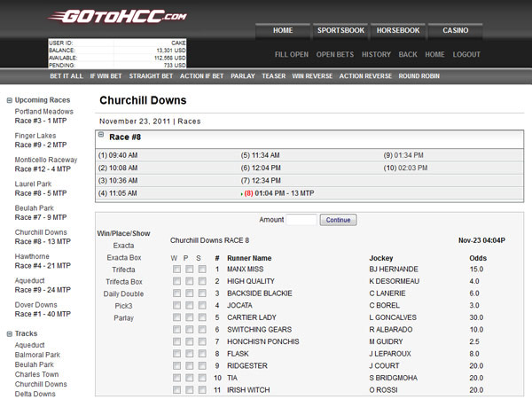Check Place box for CARTIER LADY
The width and height of the screenshot is (532, 399).
point(190,317)
